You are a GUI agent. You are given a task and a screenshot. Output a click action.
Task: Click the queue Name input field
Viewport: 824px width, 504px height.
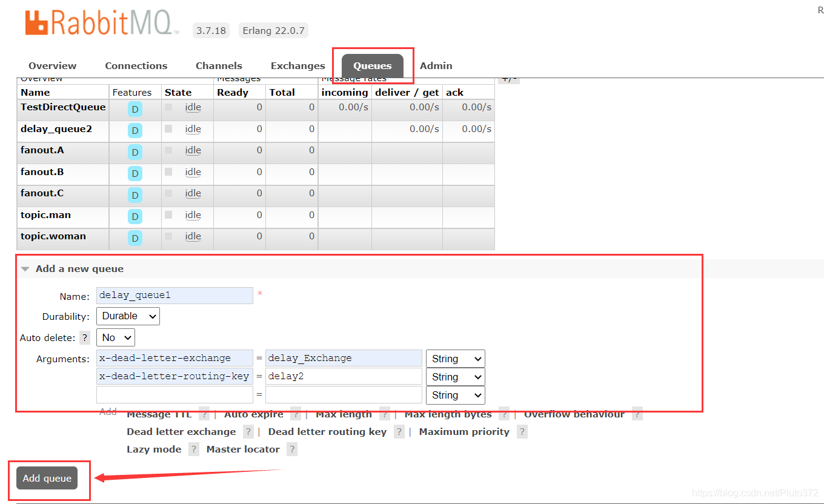tap(174, 296)
